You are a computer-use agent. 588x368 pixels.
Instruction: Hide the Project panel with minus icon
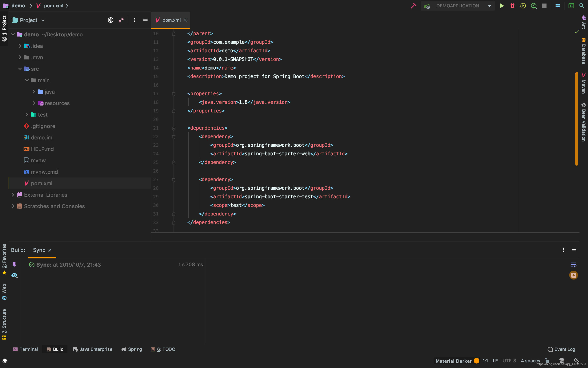tap(145, 20)
